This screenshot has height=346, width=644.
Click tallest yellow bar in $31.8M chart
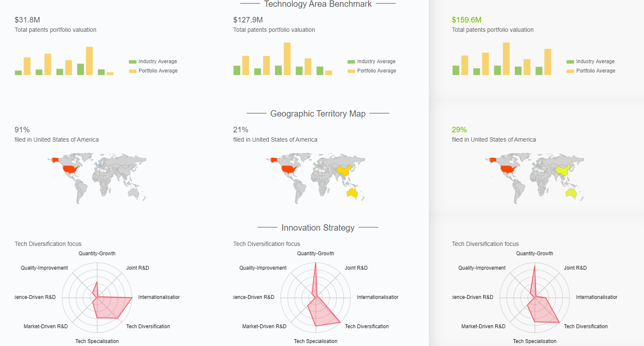tap(89, 61)
